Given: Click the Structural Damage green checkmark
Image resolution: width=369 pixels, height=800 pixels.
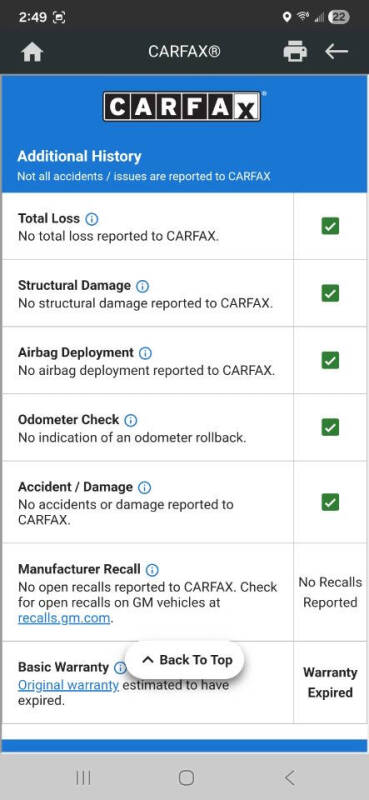Looking at the screenshot, I should click(330, 293).
